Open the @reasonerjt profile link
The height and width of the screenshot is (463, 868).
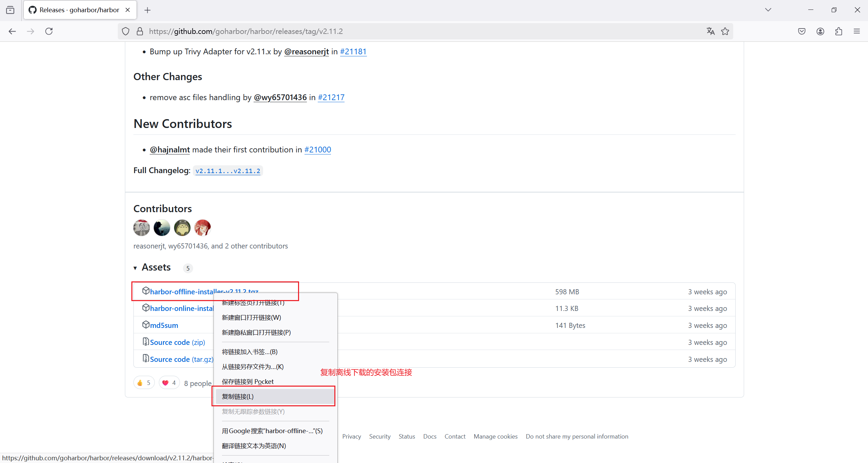click(307, 52)
